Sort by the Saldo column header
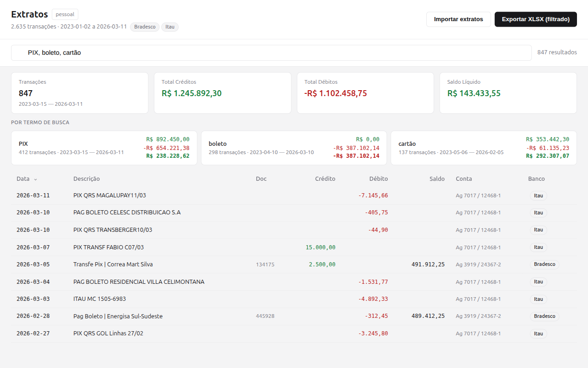The image size is (588, 368). tap(437, 179)
